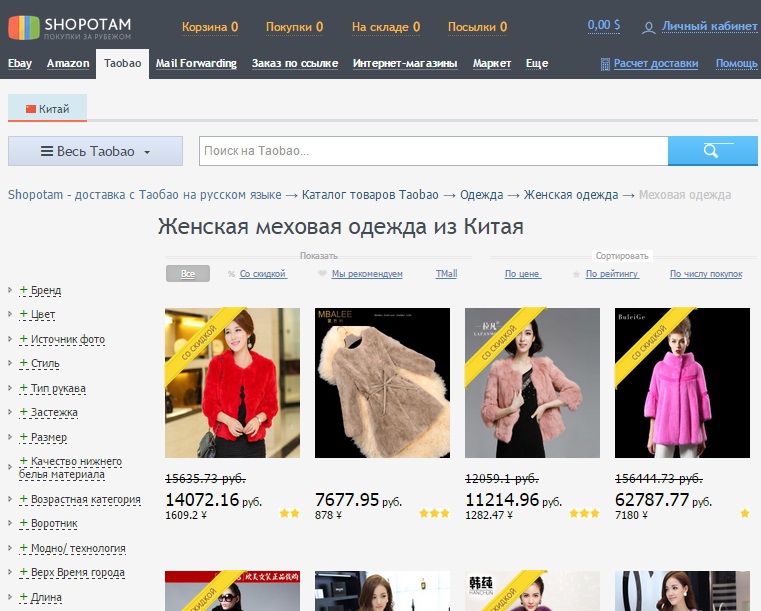Sort По цене
Viewport: 761px width, 611px height.
[x=522, y=274]
